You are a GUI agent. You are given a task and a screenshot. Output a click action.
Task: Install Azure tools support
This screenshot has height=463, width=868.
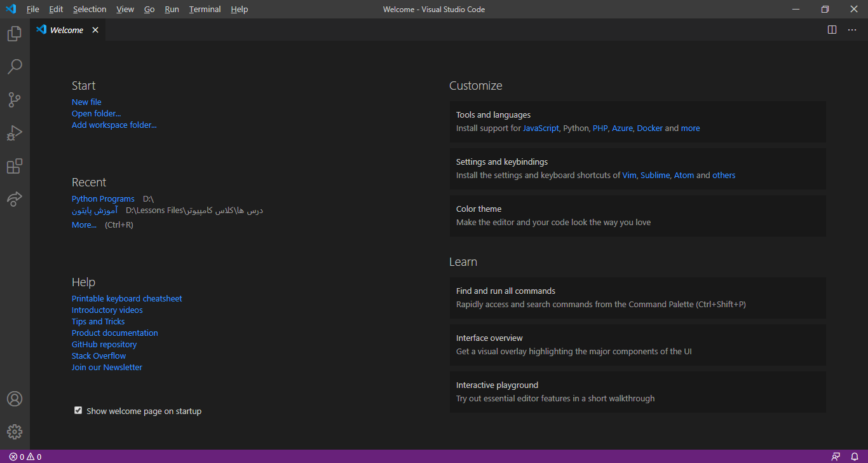coord(622,128)
